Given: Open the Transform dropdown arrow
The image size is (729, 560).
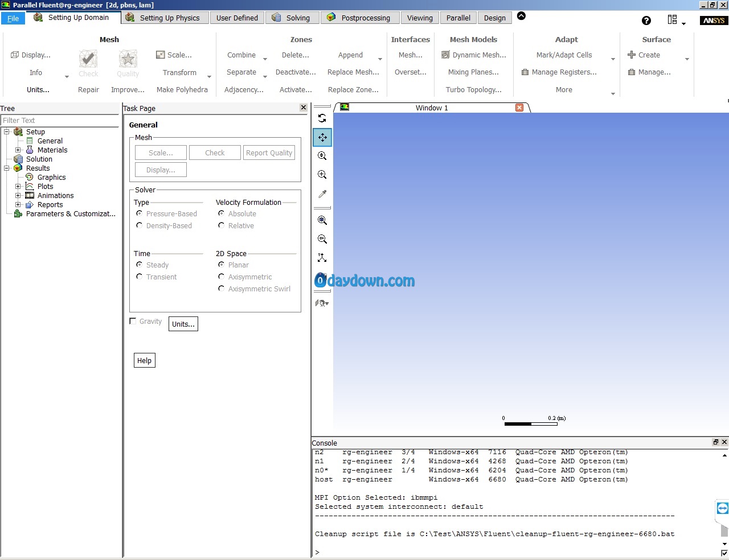Looking at the screenshot, I should click(x=209, y=77).
